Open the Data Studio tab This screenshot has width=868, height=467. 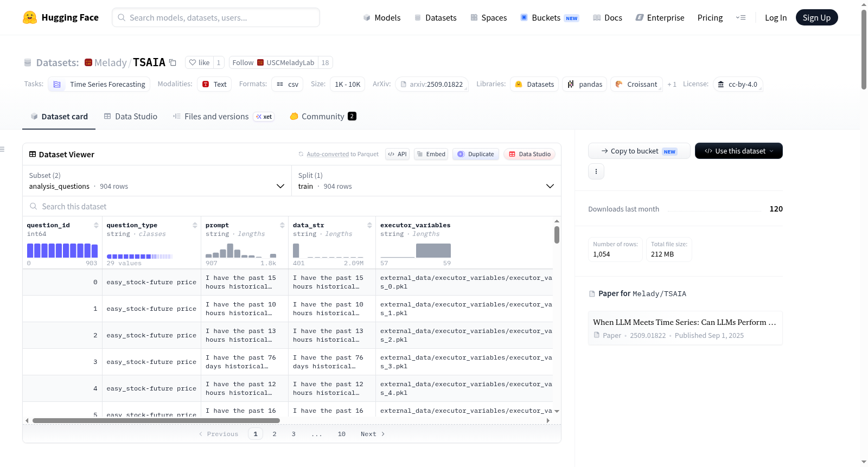coord(131,117)
